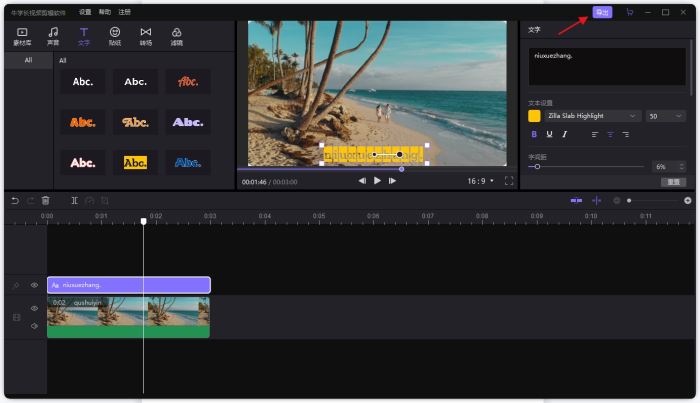
Task: Toggle bold text formatting
Action: tap(534, 134)
